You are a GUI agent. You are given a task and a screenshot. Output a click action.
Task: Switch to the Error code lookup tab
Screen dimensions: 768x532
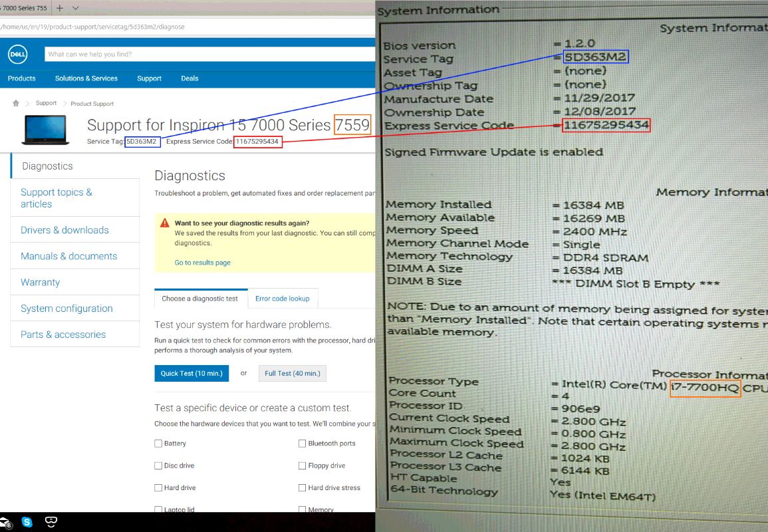pos(283,299)
